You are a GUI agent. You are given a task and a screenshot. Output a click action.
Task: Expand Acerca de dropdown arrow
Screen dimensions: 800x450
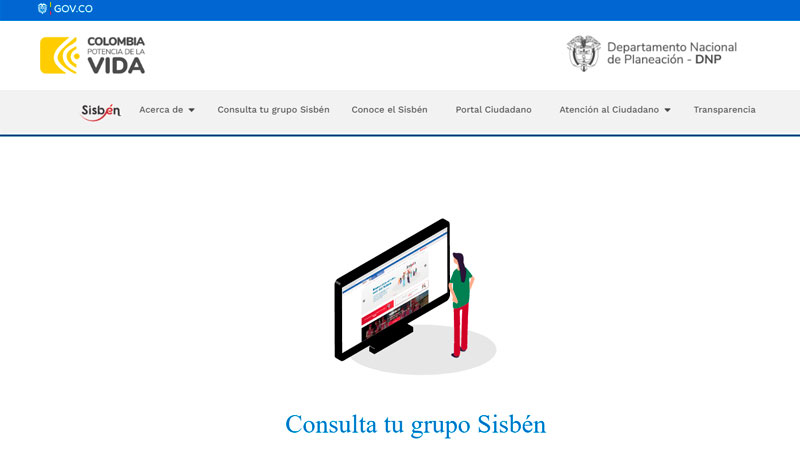pos(191,110)
